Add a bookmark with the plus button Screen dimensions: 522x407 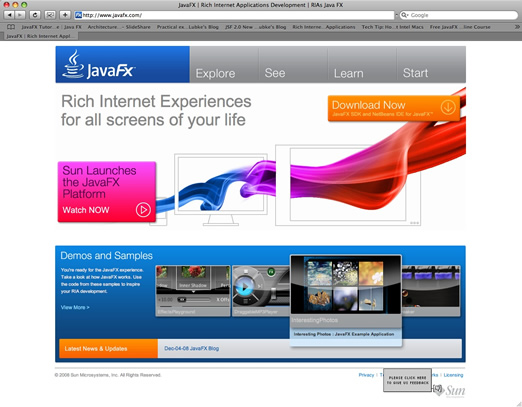65,15
